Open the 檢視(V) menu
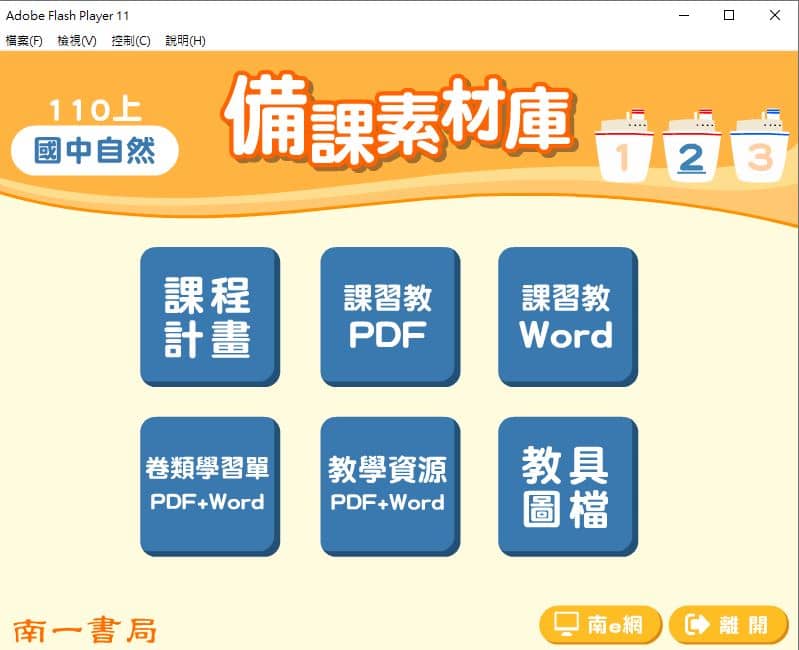The image size is (799, 650). 77,41
